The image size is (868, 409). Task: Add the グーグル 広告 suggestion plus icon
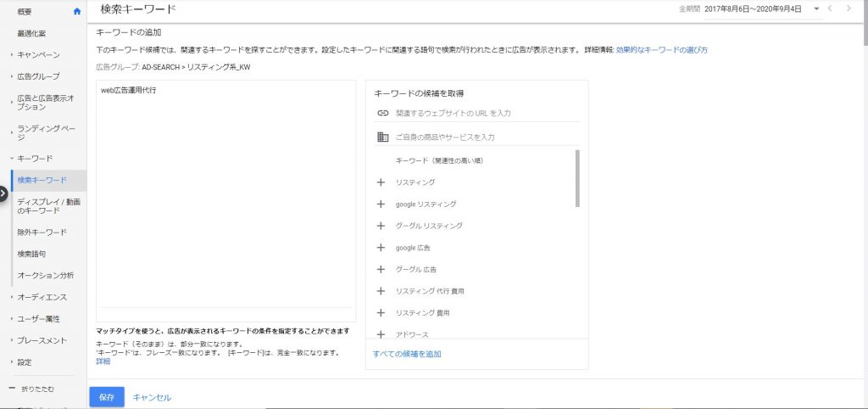click(381, 269)
